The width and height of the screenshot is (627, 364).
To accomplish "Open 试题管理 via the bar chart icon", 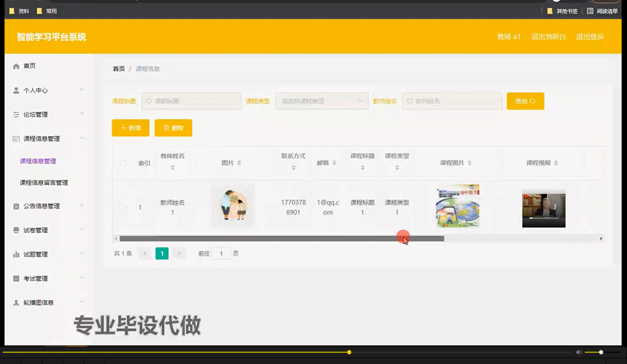I will [16, 254].
